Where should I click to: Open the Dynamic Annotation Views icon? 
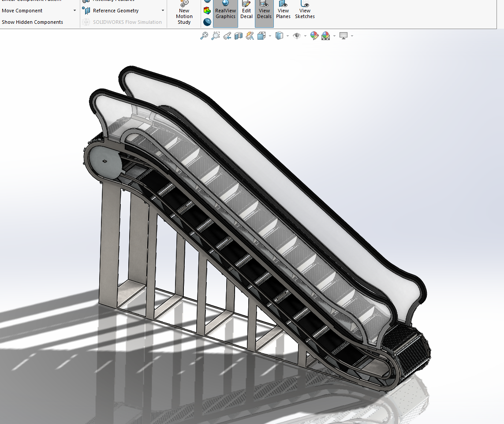coord(250,36)
